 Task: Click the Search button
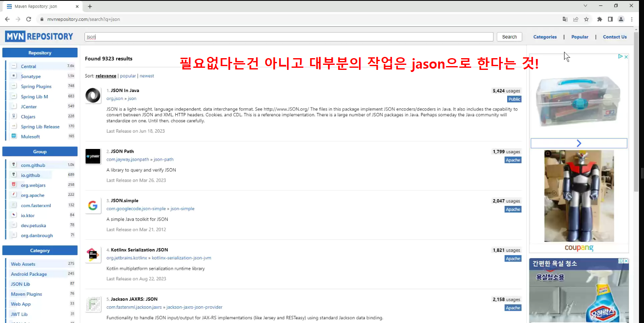[509, 37]
